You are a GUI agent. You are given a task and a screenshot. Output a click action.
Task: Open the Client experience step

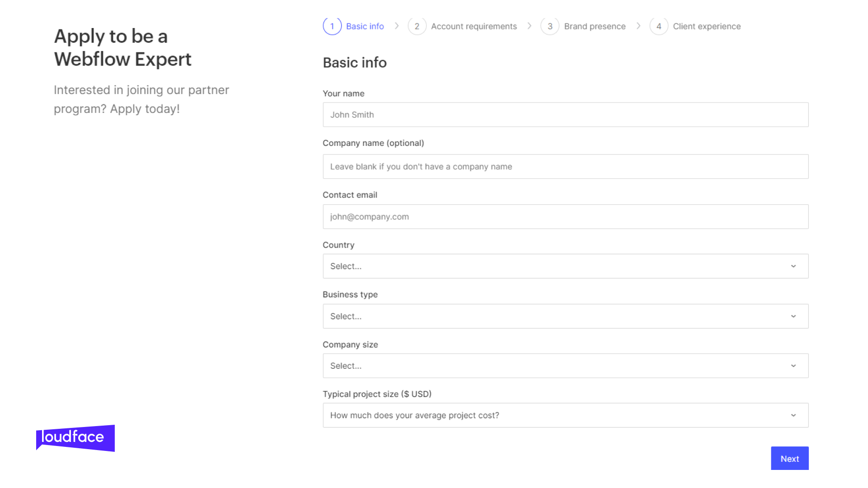[707, 26]
